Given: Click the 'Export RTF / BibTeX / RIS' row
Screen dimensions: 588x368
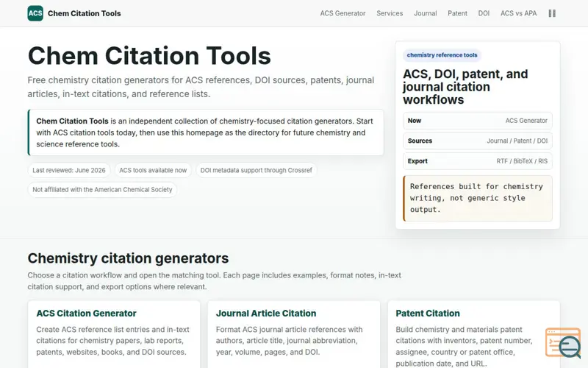Looking at the screenshot, I should tap(477, 161).
